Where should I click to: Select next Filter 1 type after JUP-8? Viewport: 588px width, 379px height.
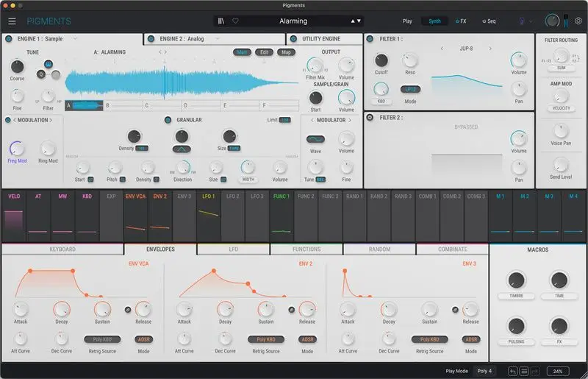pyautogui.click(x=490, y=49)
